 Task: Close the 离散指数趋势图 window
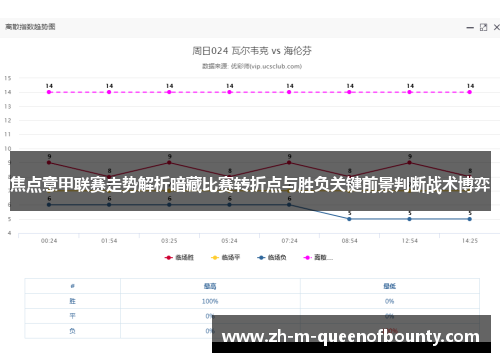click(x=496, y=27)
